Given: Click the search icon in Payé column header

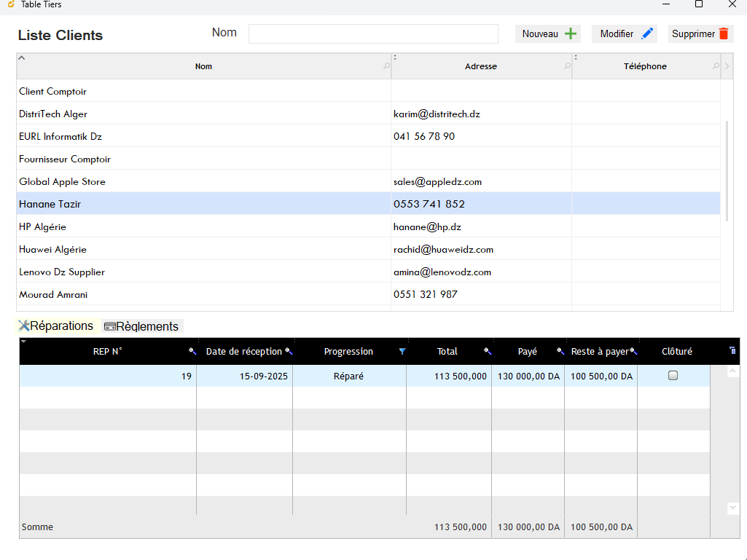Looking at the screenshot, I should 560,352.
